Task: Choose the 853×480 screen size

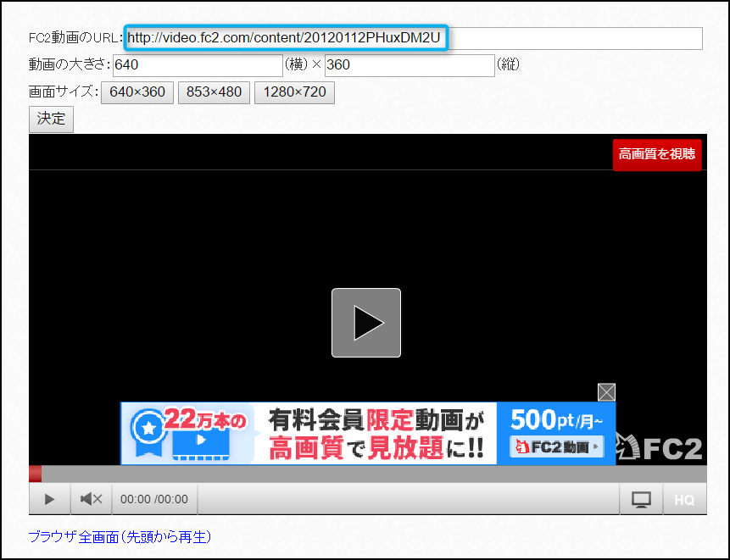Action: coord(214,92)
